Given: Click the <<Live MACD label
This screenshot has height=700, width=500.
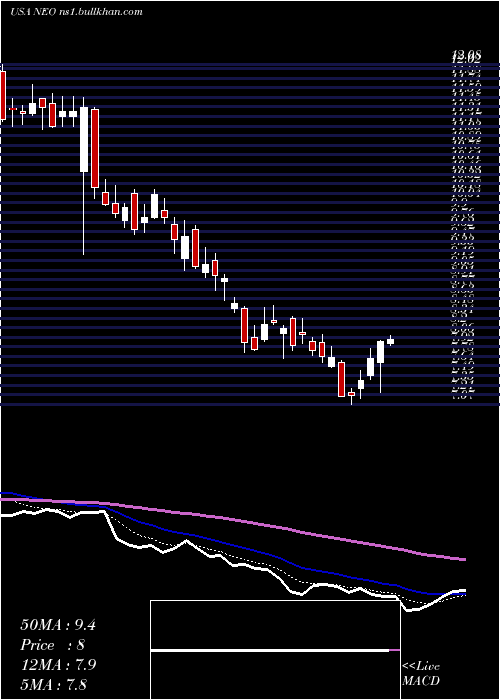Looking at the screenshot, I should pyautogui.click(x=421, y=674).
